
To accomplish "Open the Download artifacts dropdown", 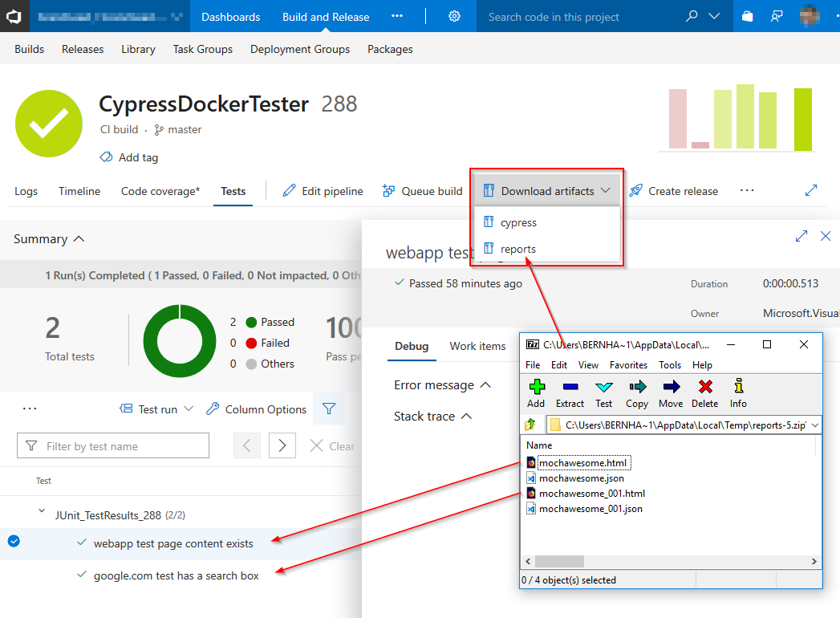I will (547, 191).
